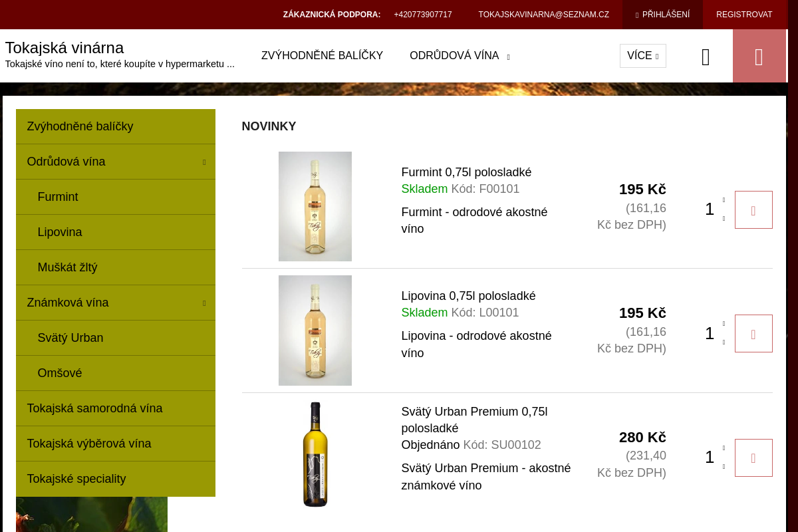Open the search icon in header
Image resolution: width=798 pixels, height=532 pixels.
coord(706,57)
